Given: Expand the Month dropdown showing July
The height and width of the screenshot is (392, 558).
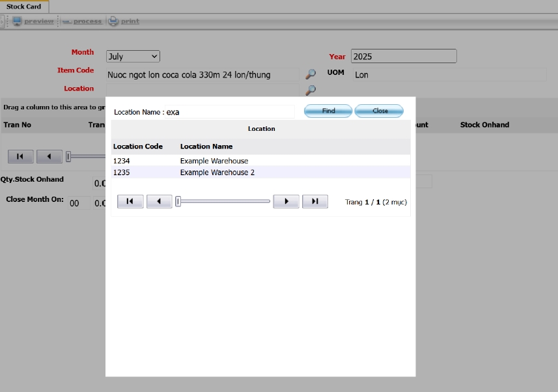Looking at the screenshot, I should [x=133, y=57].
